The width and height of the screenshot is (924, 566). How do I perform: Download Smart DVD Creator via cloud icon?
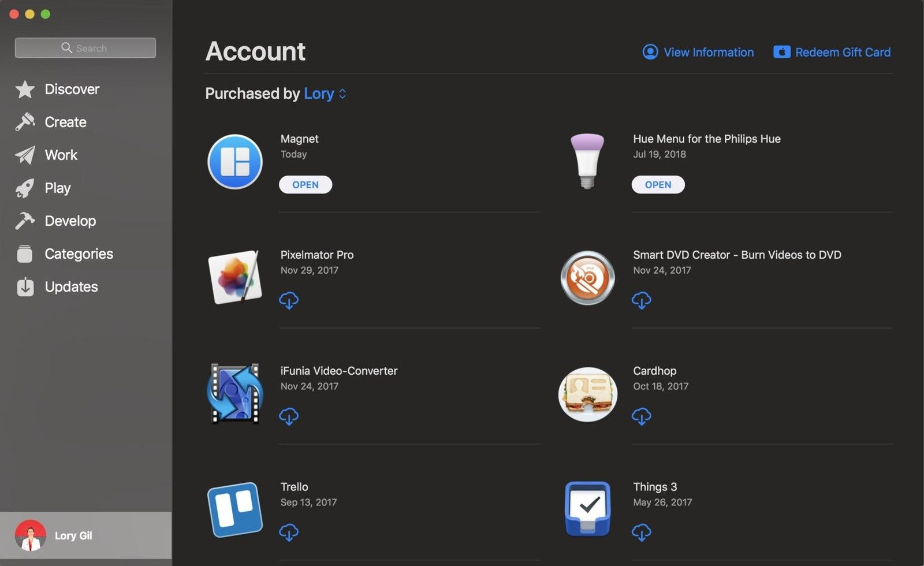coord(642,300)
